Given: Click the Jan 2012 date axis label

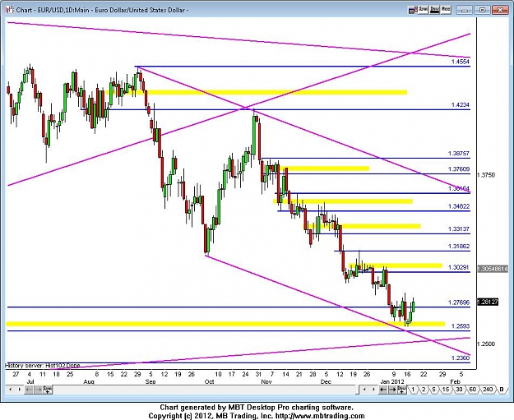Looking at the screenshot, I should pos(392,381).
